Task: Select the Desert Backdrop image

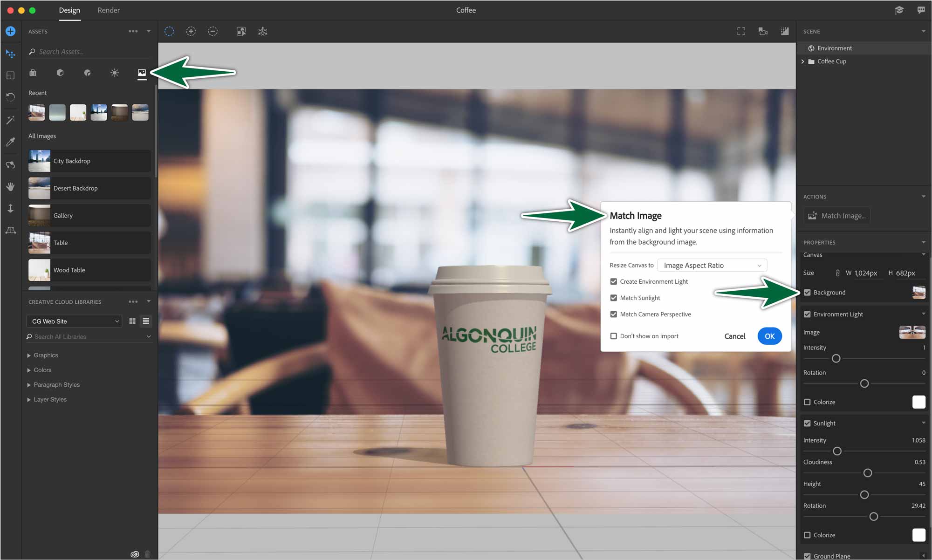Action: pyautogui.click(x=89, y=188)
